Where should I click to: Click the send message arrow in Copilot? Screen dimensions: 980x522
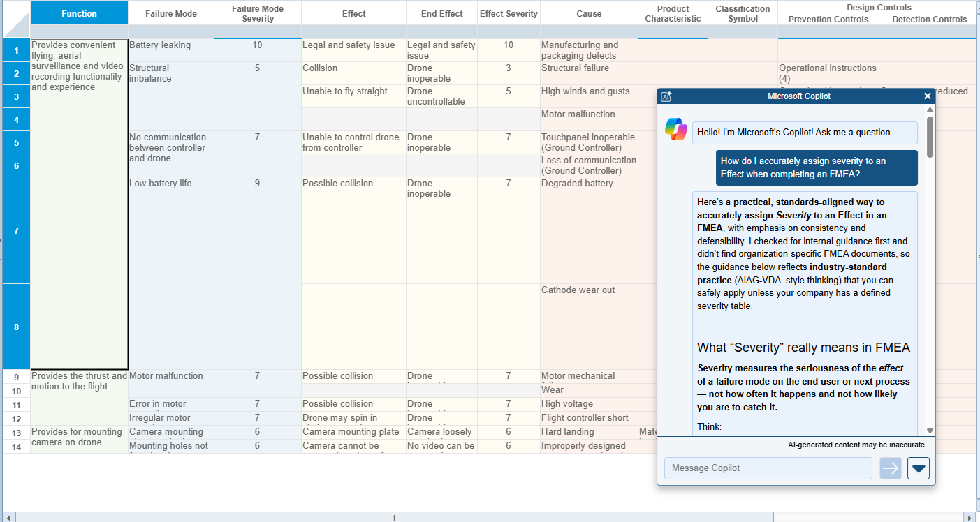pyautogui.click(x=891, y=468)
